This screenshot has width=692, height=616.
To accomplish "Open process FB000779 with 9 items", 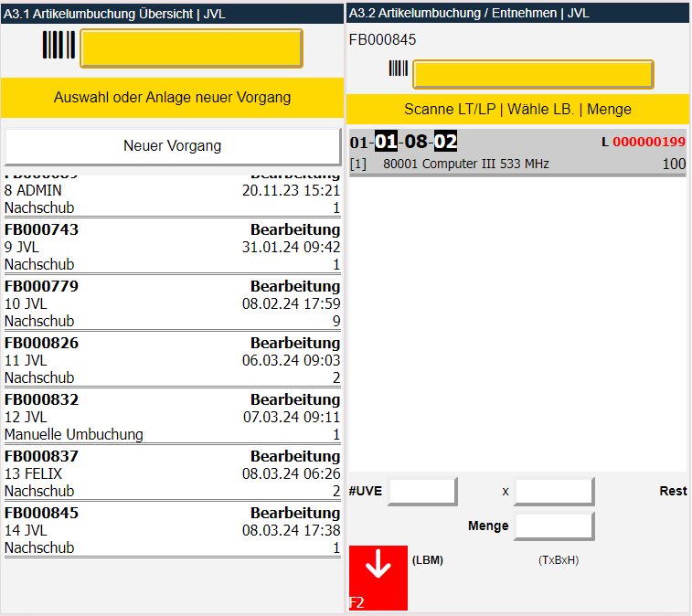I will point(172,303).
